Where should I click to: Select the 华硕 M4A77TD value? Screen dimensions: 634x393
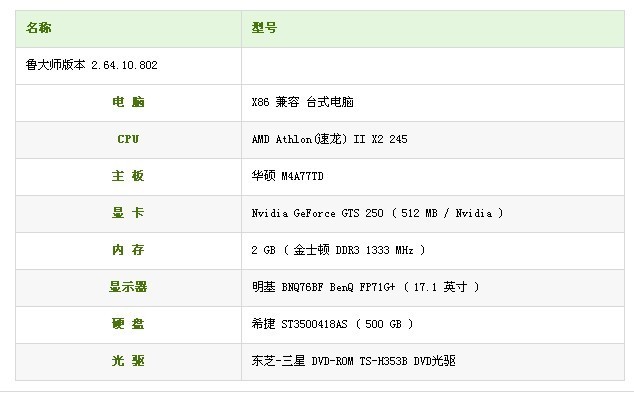(x=287, y=176)
